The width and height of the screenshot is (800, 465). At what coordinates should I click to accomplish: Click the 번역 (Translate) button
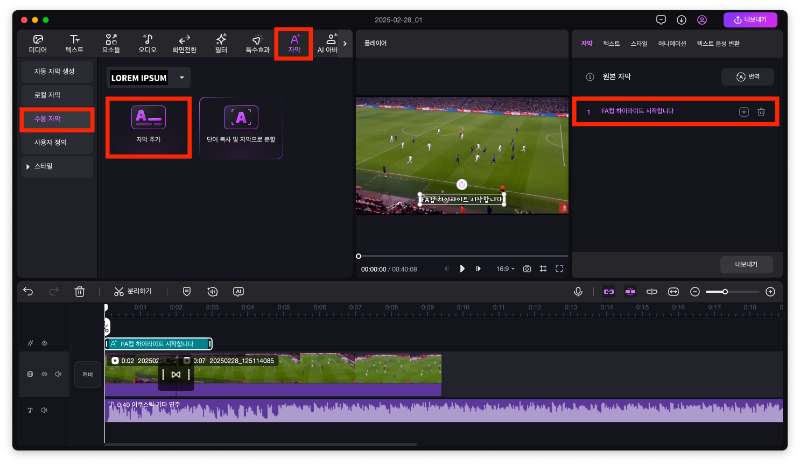(747, 77)
